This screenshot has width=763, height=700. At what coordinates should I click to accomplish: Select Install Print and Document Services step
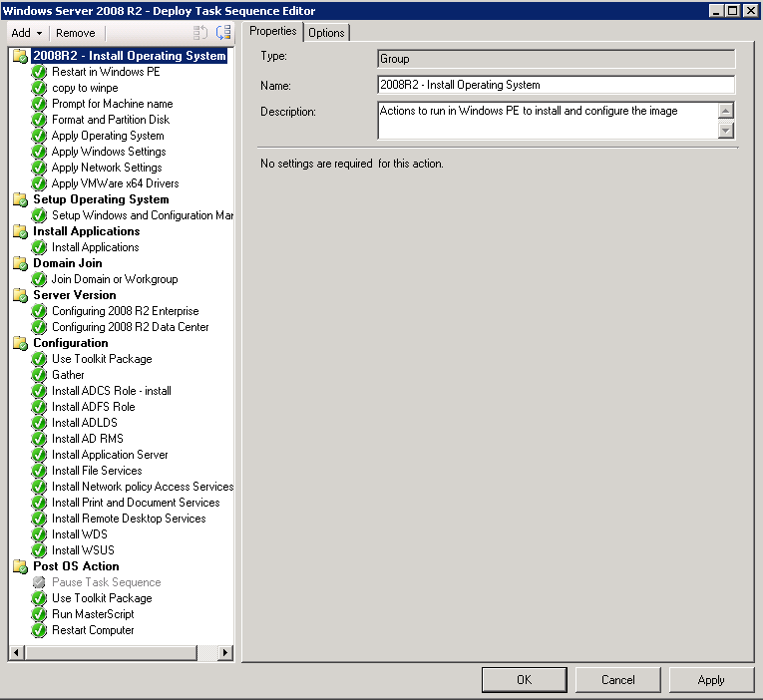[x=136, y=503]
